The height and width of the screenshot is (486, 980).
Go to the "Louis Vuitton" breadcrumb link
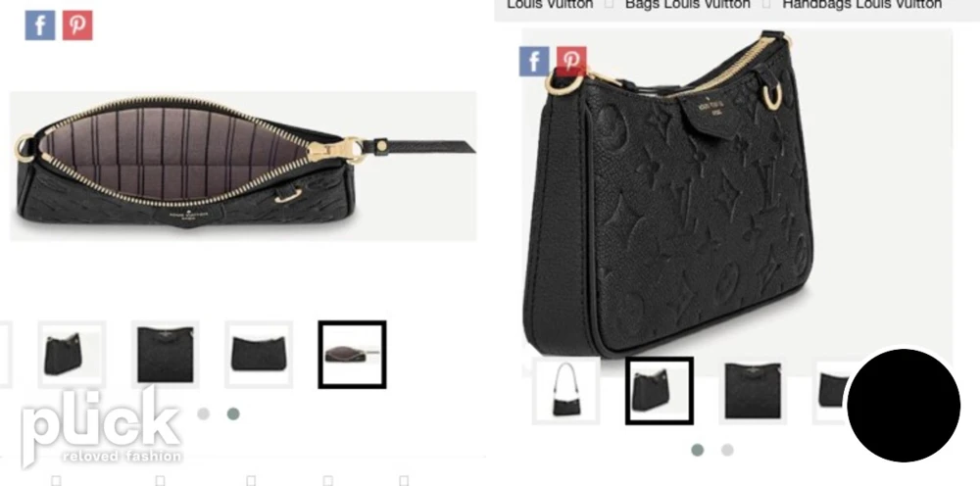point(550,4)
